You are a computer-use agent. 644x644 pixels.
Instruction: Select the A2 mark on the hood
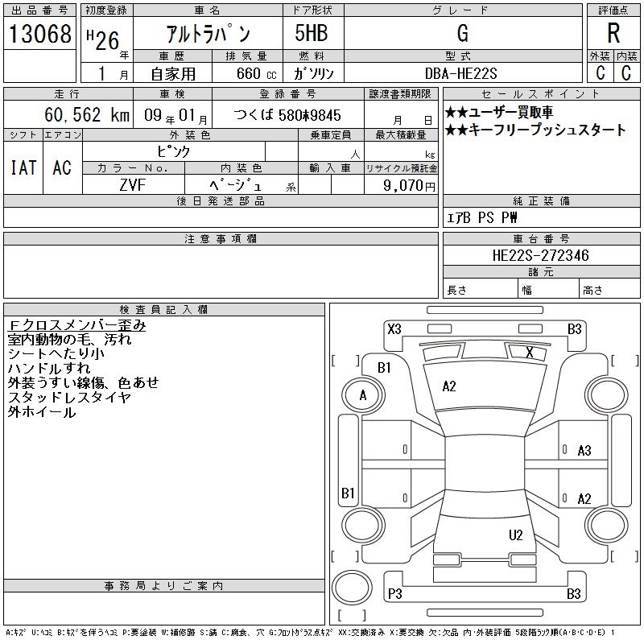point(449,386)
